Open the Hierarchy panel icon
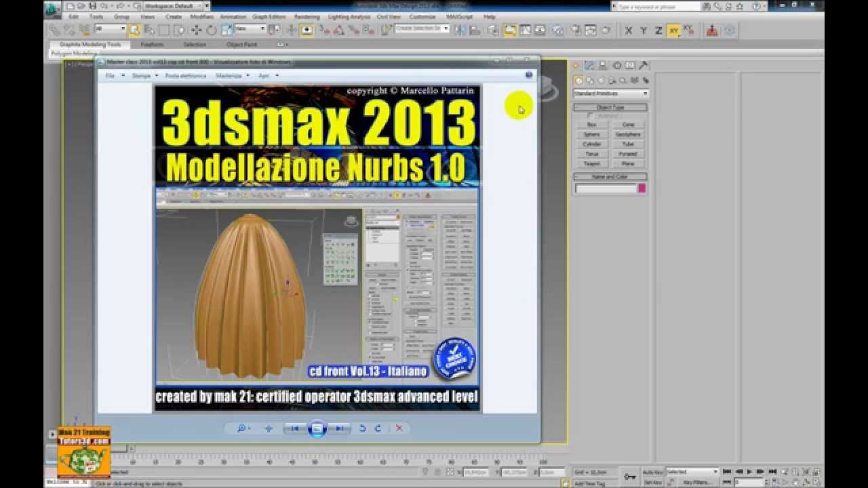Viewport: 868px width, 488px height. 604,66
